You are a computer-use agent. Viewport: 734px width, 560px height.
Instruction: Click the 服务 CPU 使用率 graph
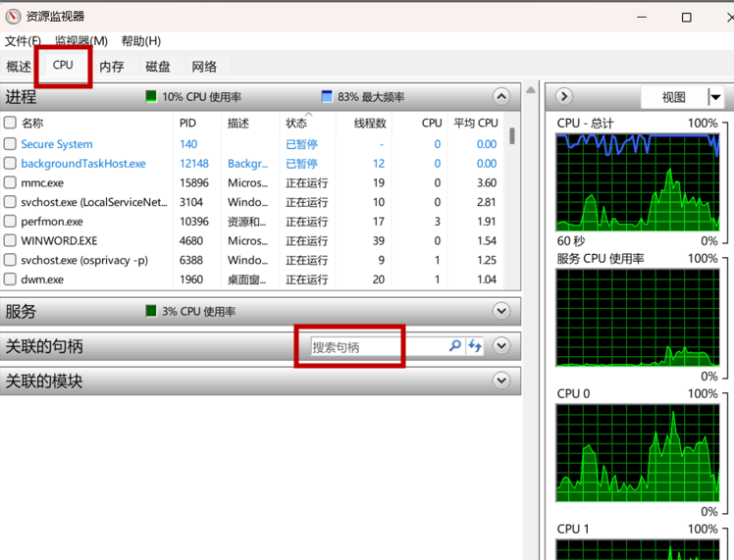point(638,317)
